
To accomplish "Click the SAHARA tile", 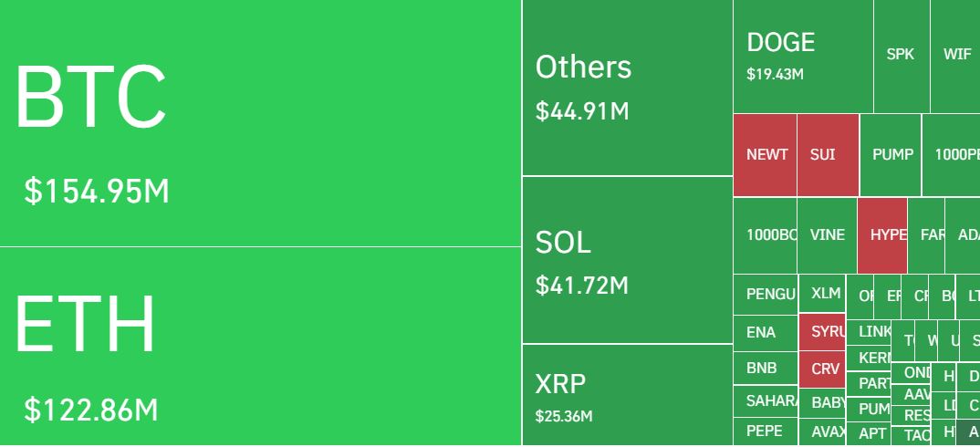I will (766, 401).
